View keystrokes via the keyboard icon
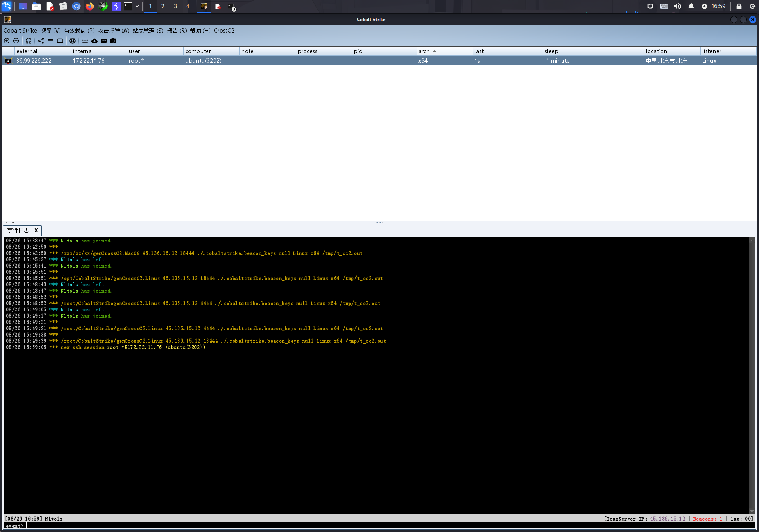This screenshot has width=759, height=532. 104,41
